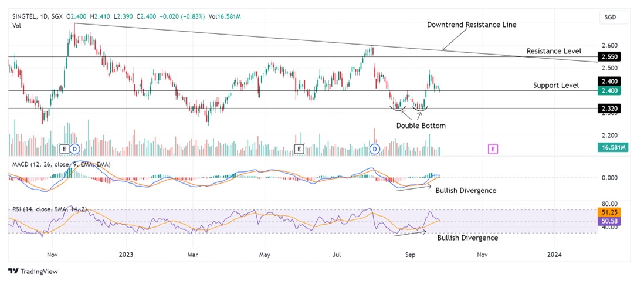644x284 pixels.
Task: Click the 2.600 price axis value
Action: (608, 45)
